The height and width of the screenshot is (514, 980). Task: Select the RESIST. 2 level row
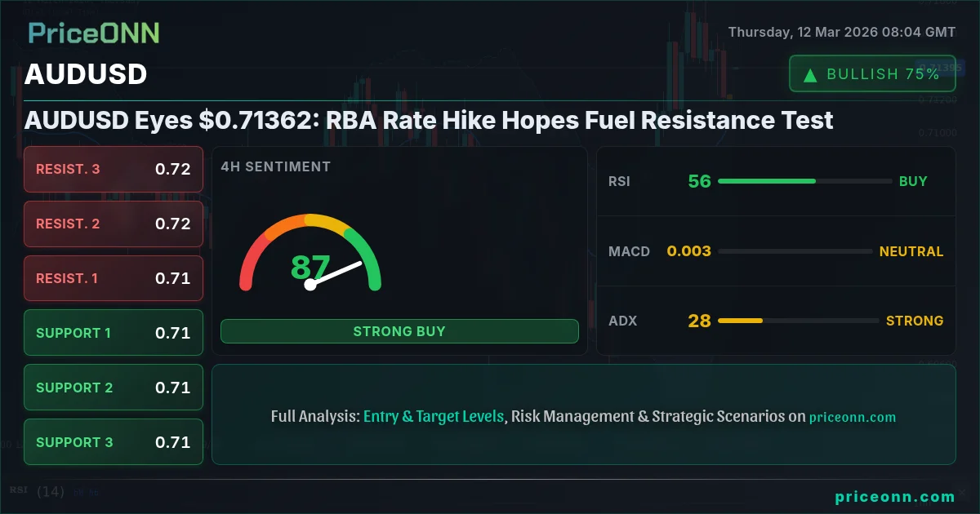point(114,224)
